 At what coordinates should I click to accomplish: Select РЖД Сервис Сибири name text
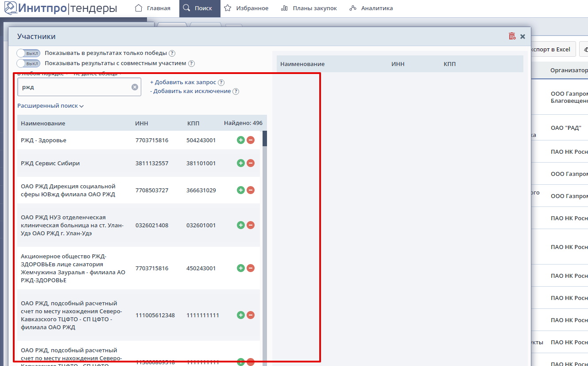pyautogui.click(x=50, y=164)
